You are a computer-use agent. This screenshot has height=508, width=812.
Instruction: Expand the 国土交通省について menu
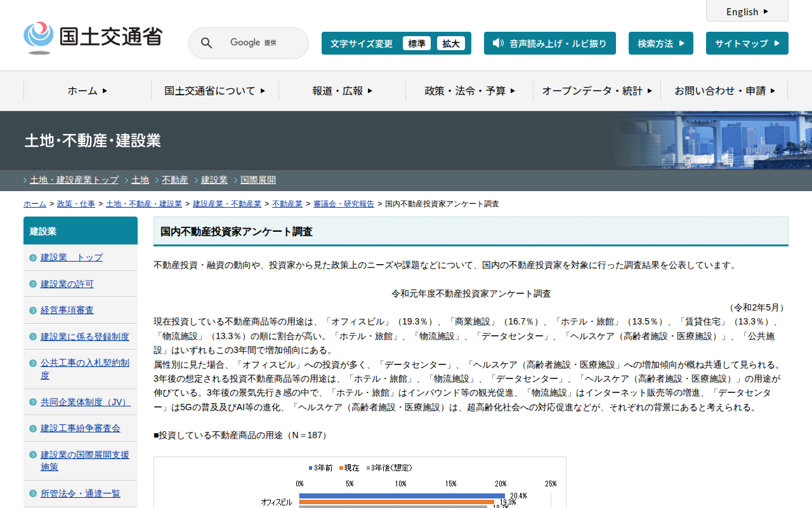click(214, 91)
